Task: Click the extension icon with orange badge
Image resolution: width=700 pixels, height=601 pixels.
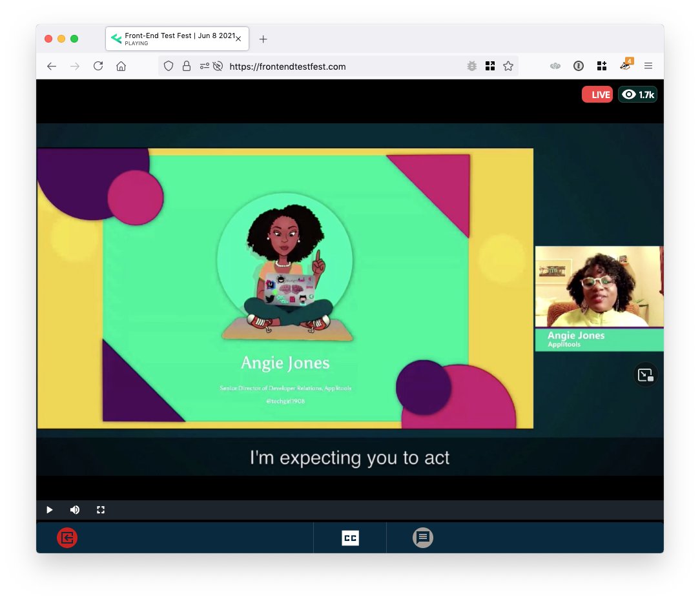Action: coord(626,65)
